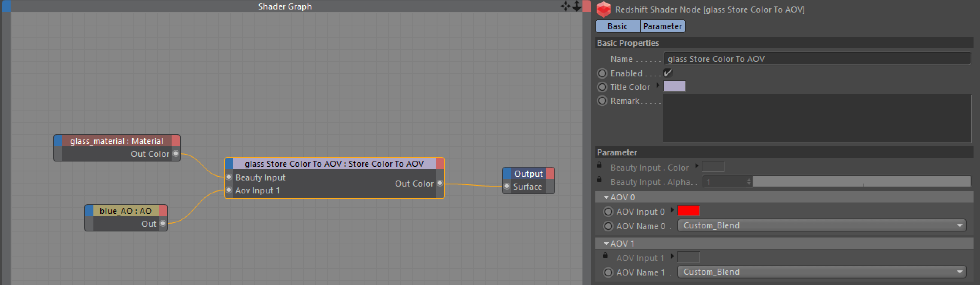Click the Beauty Input Alpha slider

click(862, 181)
